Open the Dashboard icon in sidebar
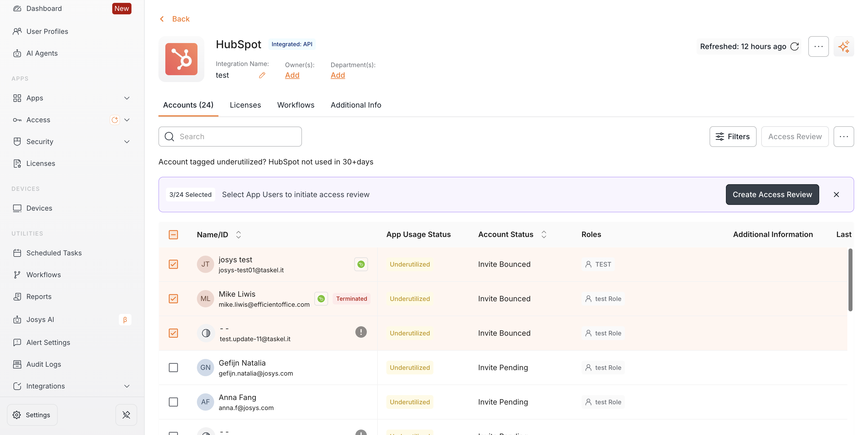868x435 pixels. click(x=17, y=8)
